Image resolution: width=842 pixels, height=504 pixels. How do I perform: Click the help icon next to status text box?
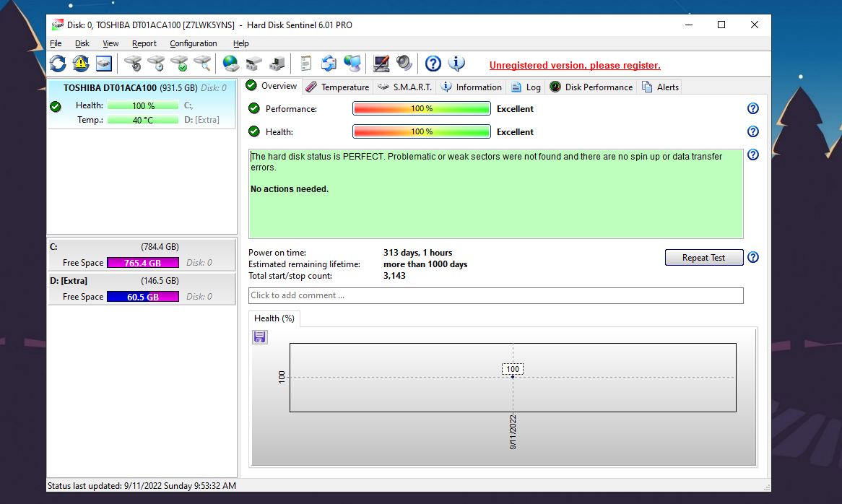[x=753, y=155]
